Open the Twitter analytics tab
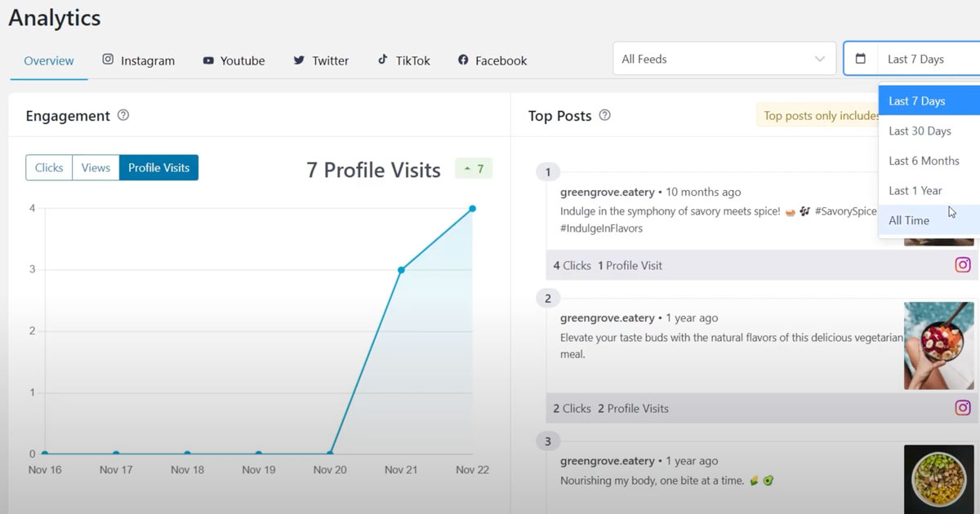The height and width of the screenshot is (514, 980). coord(321,60)
